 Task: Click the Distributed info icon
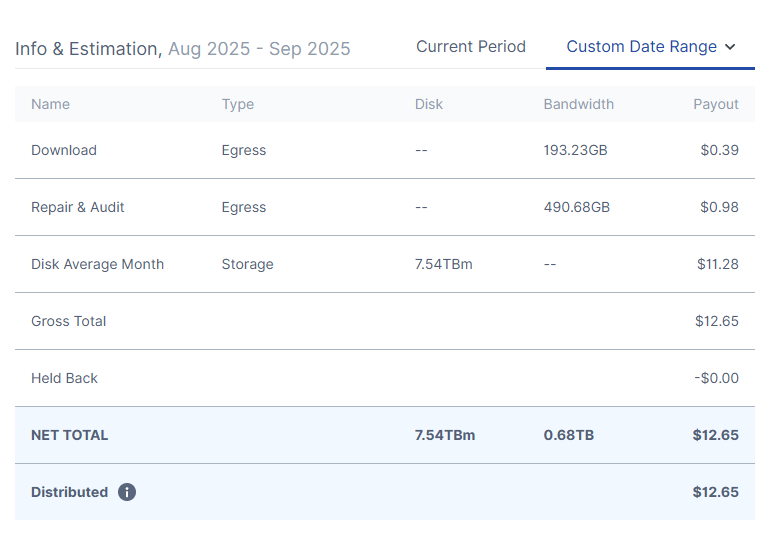tap(127, 492)
